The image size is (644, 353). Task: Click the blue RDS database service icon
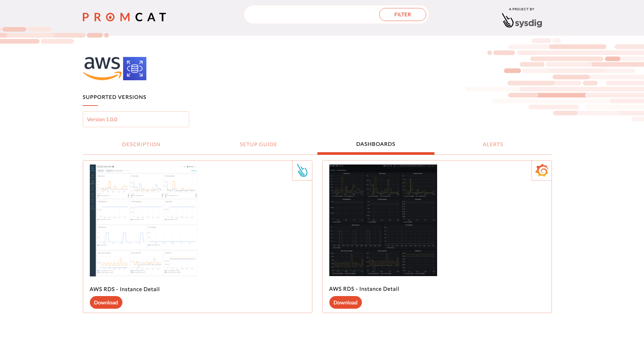click(x=134, y=68)
